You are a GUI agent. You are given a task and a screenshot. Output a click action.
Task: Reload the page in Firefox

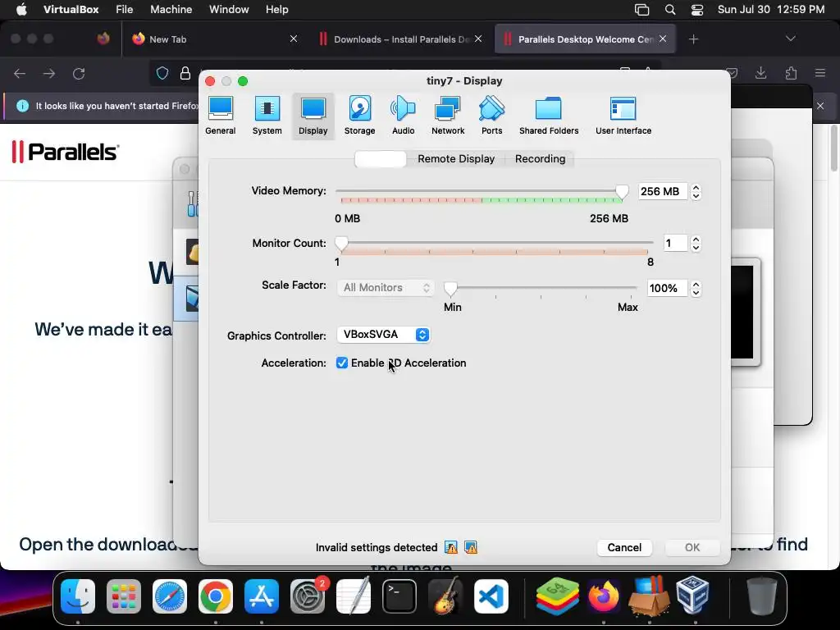79,73
